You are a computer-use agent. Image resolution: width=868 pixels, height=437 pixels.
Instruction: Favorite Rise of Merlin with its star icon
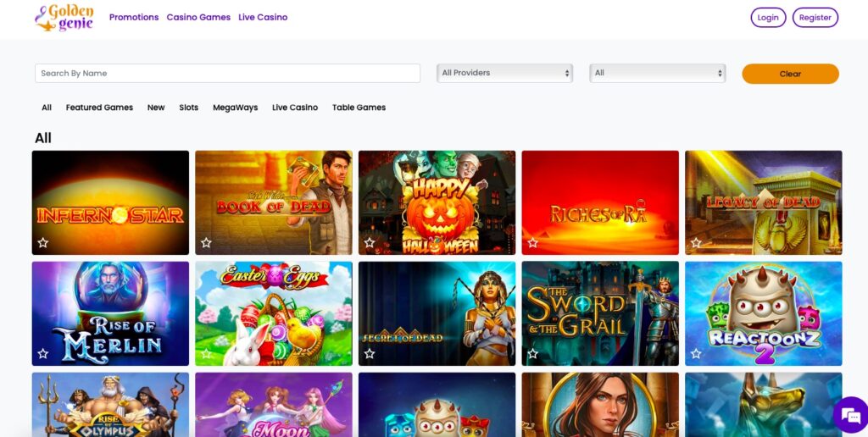[42, 353]
